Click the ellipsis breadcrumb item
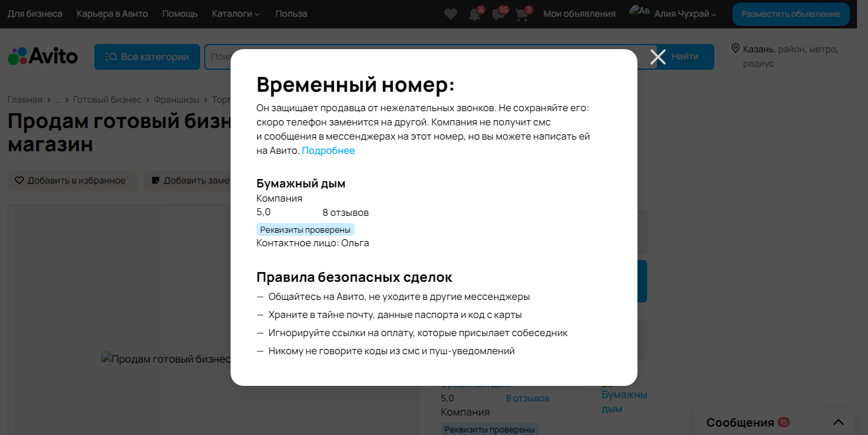This screenshot has width=868, height=435. click(57, 100)
